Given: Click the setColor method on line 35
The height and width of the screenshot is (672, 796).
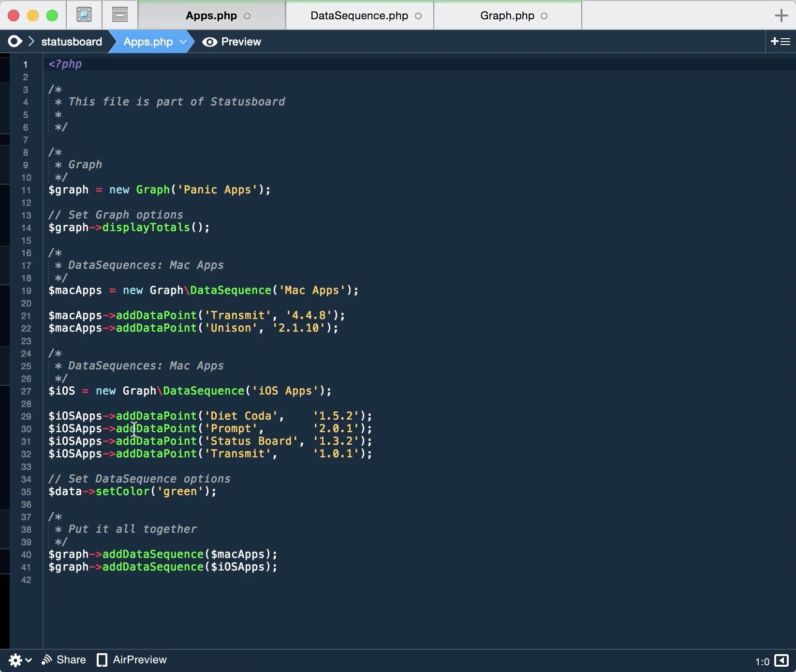Looking at the screenshot, I should 123,491.
